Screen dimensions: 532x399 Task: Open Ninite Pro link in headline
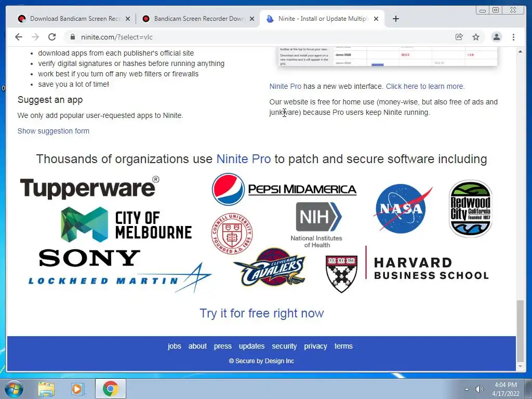click(244, 159)
